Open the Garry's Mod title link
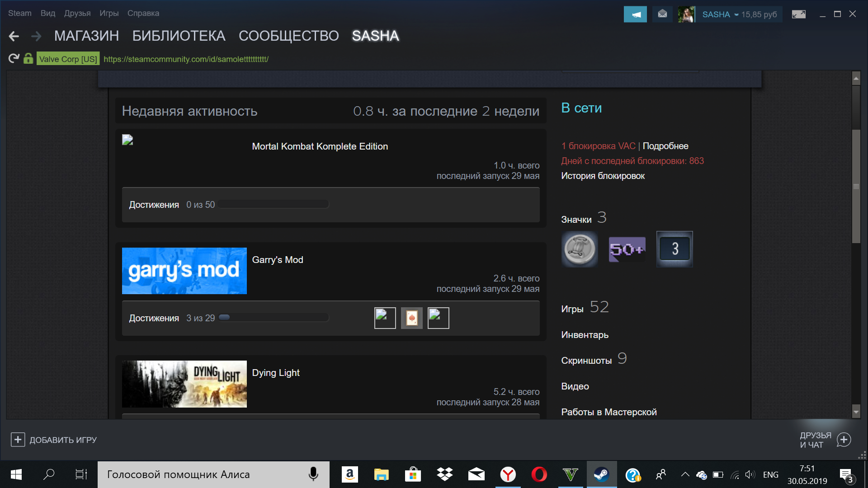This screenshot has height=488, width=868. click(278, 260)
